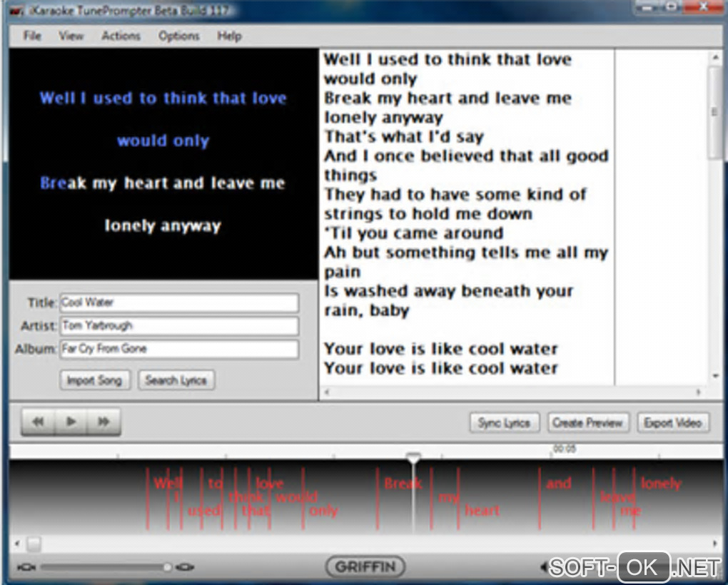Click the app icon in title bar
728x585 pixels.
16,11
